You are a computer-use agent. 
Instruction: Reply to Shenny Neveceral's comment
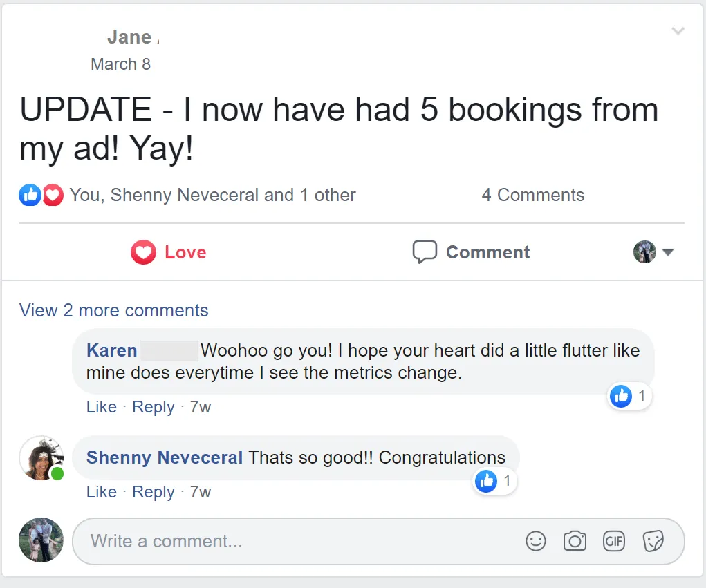point(153,492)
